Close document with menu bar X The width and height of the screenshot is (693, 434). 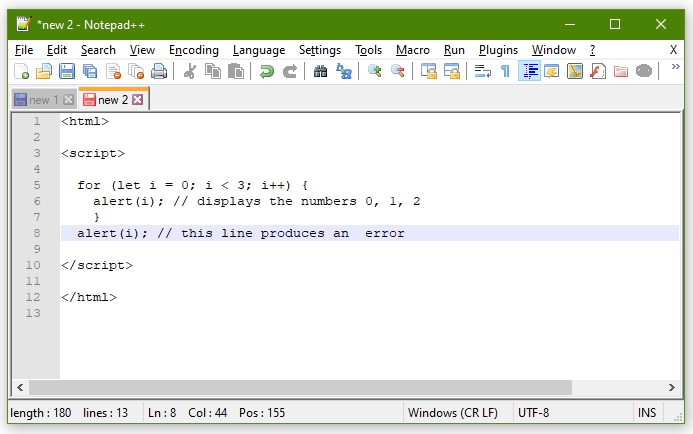[673, 49]
